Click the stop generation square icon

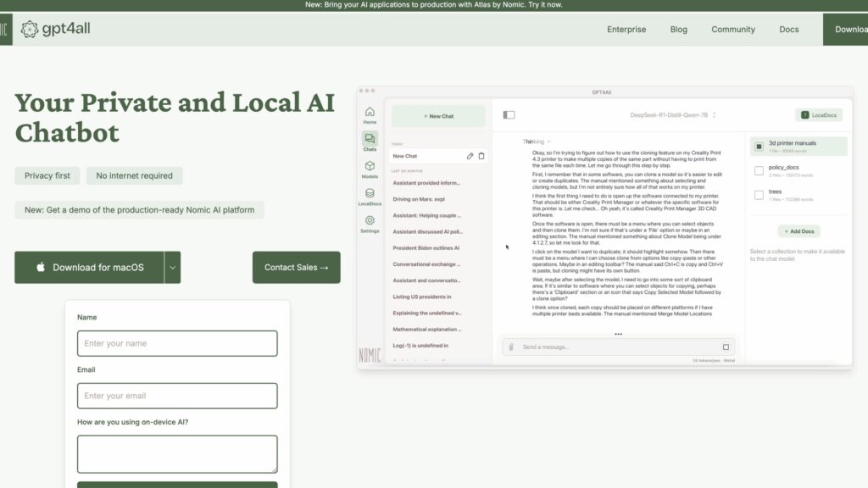[x=726, y=347]
